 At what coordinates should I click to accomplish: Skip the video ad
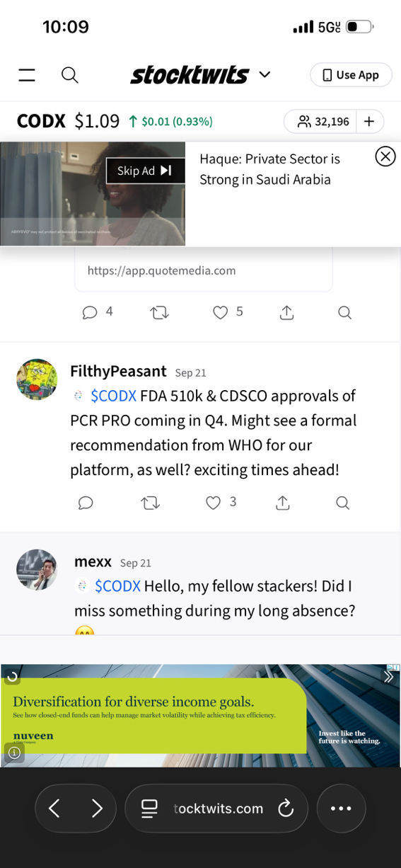(x=145, y=171)
